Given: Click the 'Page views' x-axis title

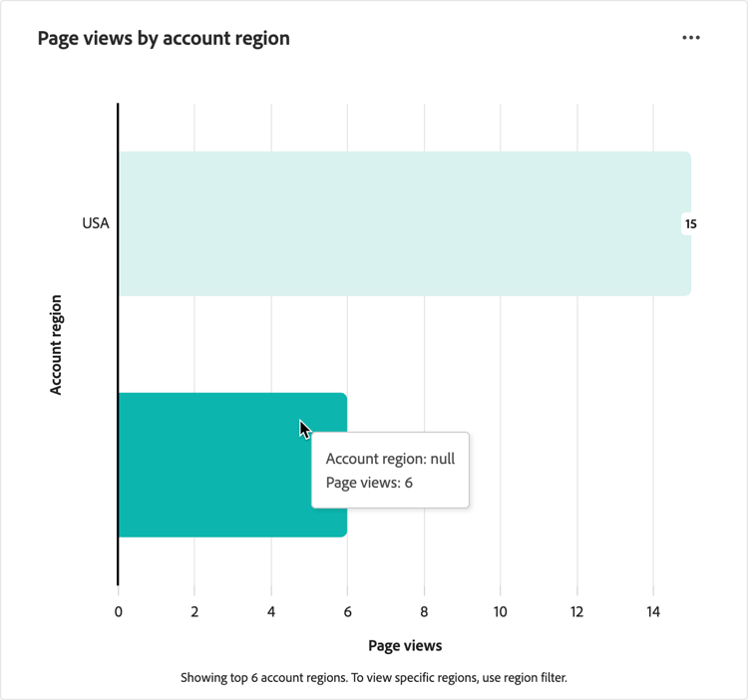Looking at the screenshot, I should [405, 645].
